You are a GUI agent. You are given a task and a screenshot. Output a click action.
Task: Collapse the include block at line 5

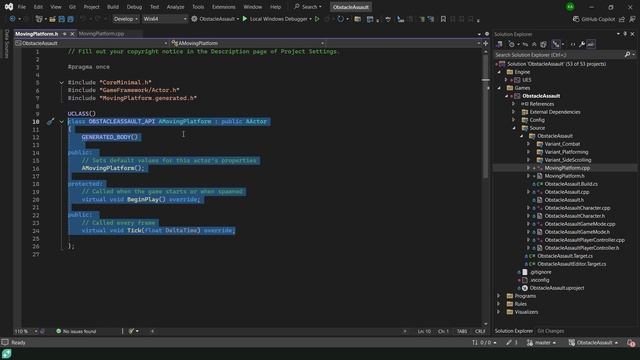(62, 82)
